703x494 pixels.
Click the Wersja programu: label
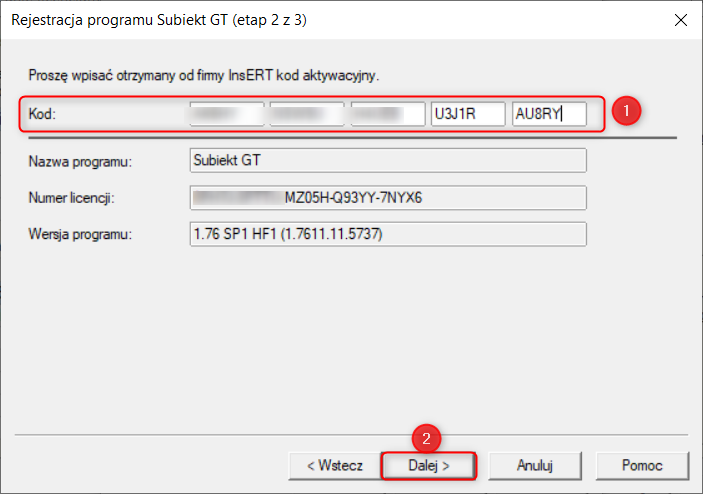tap(80, 234)
